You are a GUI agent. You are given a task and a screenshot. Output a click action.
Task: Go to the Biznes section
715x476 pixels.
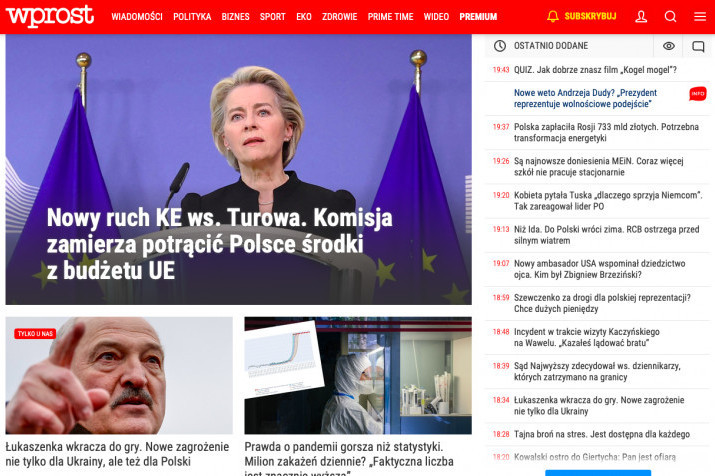point(235,17)
